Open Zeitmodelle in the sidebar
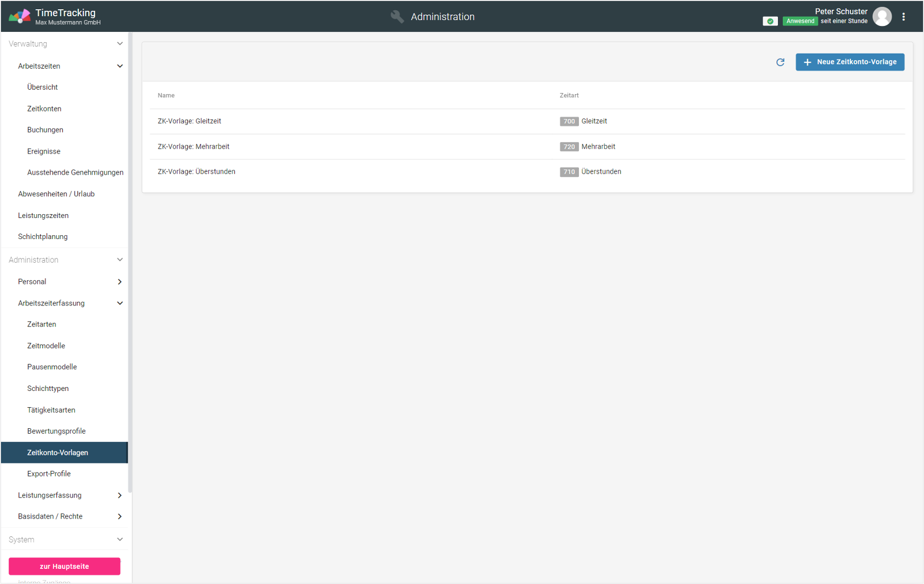The image size is (924, 584). point(46,346)
